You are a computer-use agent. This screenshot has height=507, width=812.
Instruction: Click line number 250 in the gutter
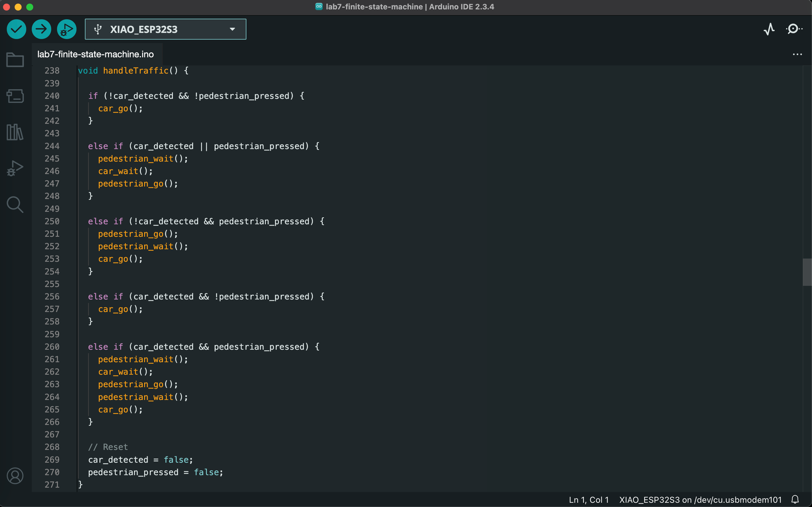[x=52, y=221]
